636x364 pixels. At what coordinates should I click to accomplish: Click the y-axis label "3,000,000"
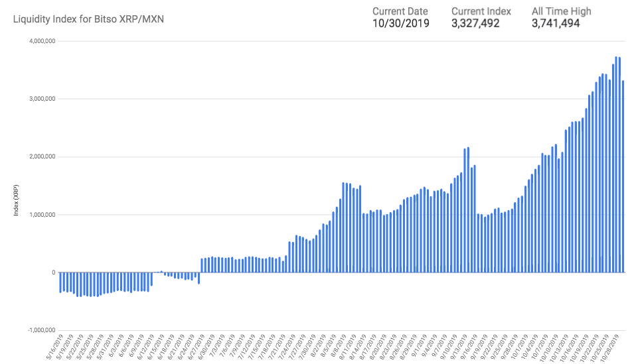pos(42,99)
